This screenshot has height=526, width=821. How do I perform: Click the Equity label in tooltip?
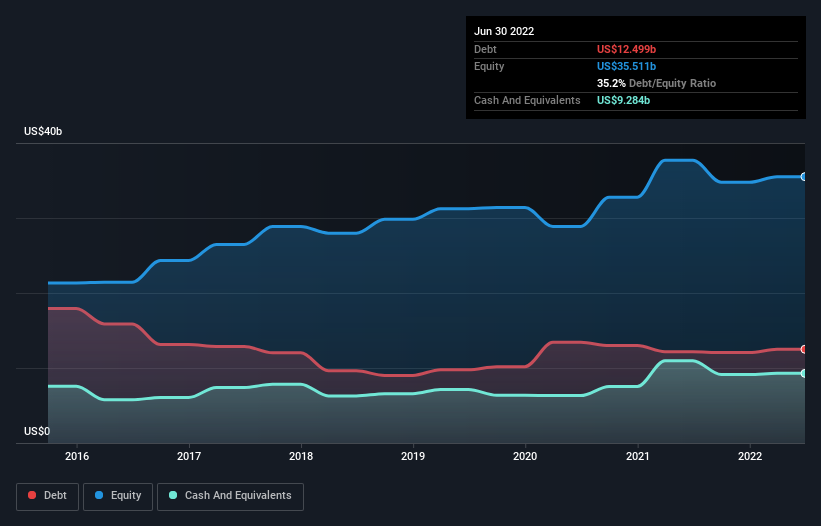click(489, 66)
